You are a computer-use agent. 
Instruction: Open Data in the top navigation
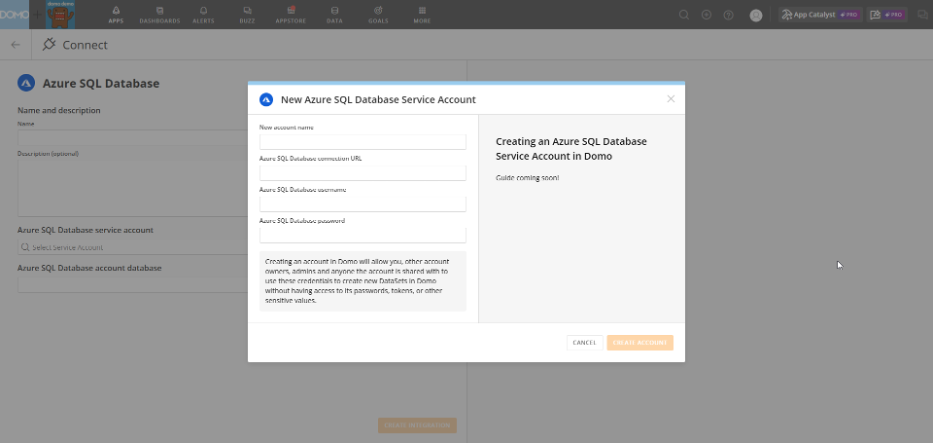coord(334,14)
